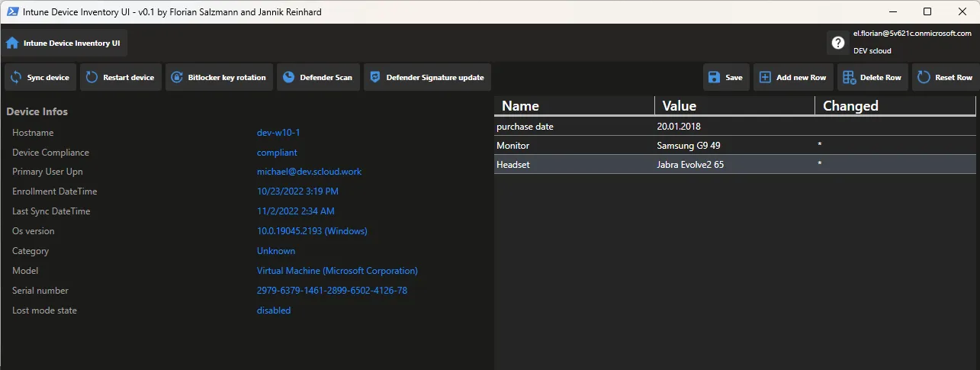Screen dimensions: 980x370
Task: Click the Defender Signature update shield icon
Action: click(374, 77)
